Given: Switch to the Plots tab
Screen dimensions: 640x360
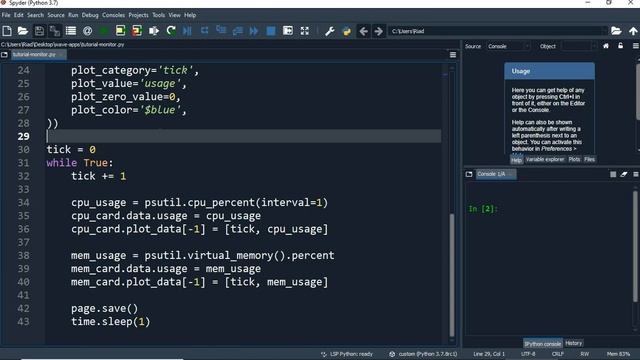Looking at the screenshot, I should tap(574, 160).
